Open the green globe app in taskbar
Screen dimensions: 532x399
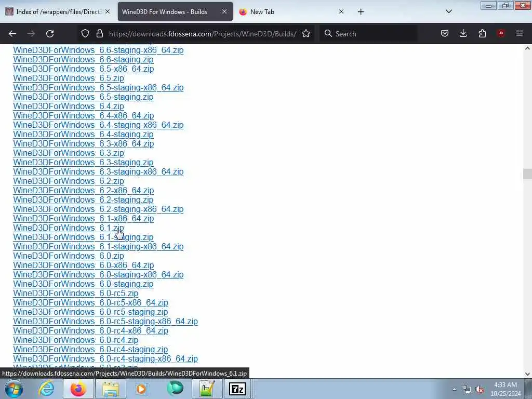click(x=175, y=389)
